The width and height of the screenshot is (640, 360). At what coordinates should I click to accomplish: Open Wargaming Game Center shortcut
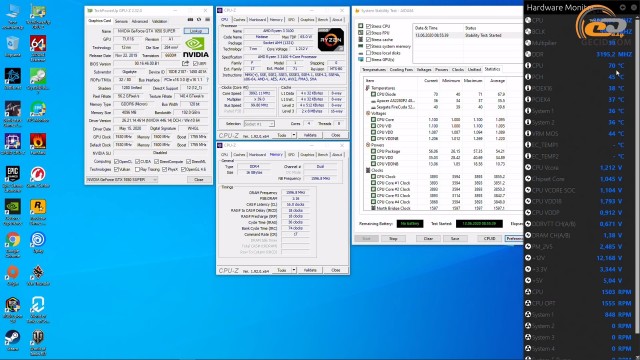pos(38,177)
